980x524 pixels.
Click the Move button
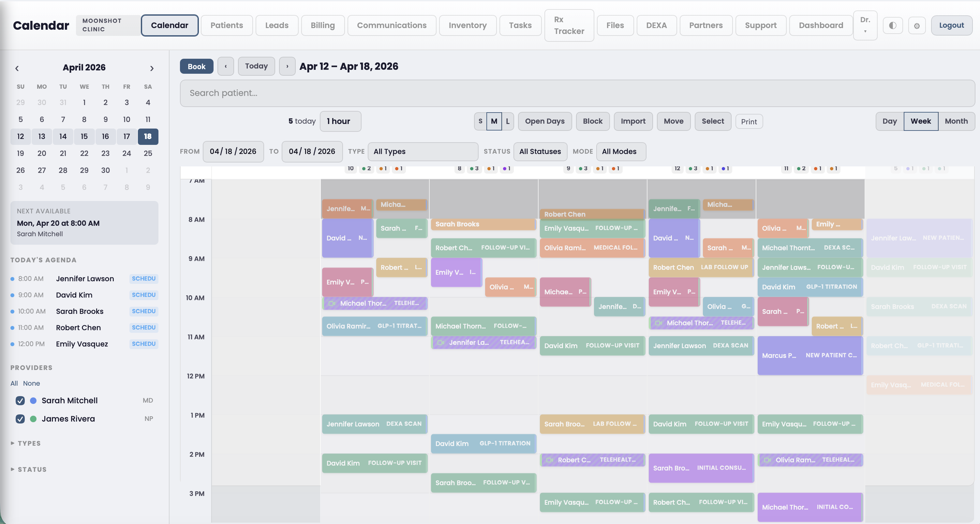coord(673,121)
